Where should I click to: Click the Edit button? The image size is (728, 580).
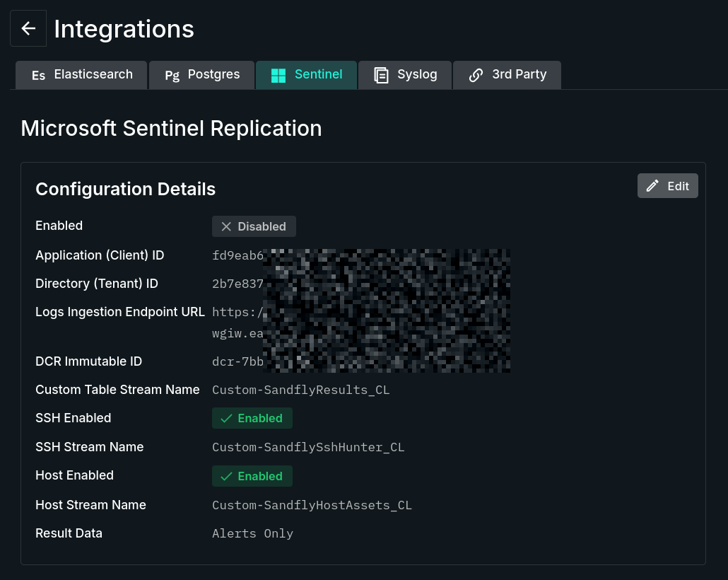667,186
